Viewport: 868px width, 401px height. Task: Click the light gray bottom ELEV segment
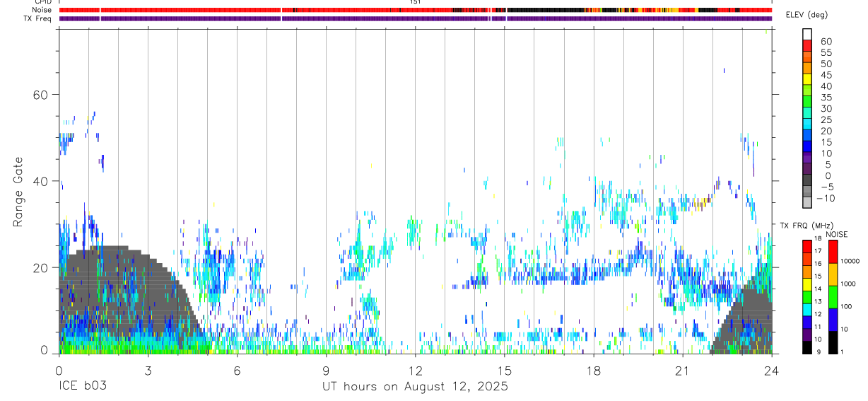pyautogui.click(x=807, y=203)
